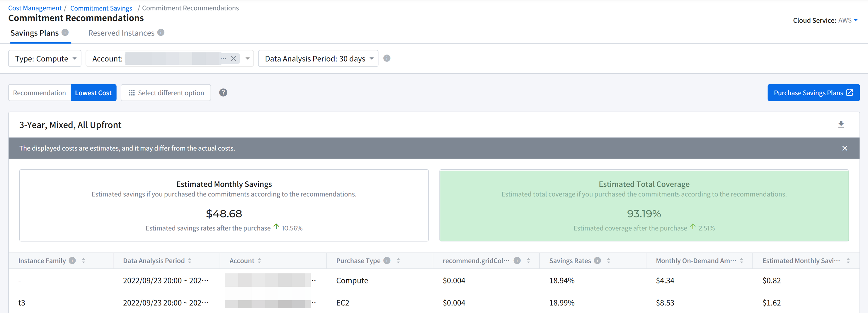Click the question mark help icon
Screen dimensions: 868x313
[x=223, y=93]
